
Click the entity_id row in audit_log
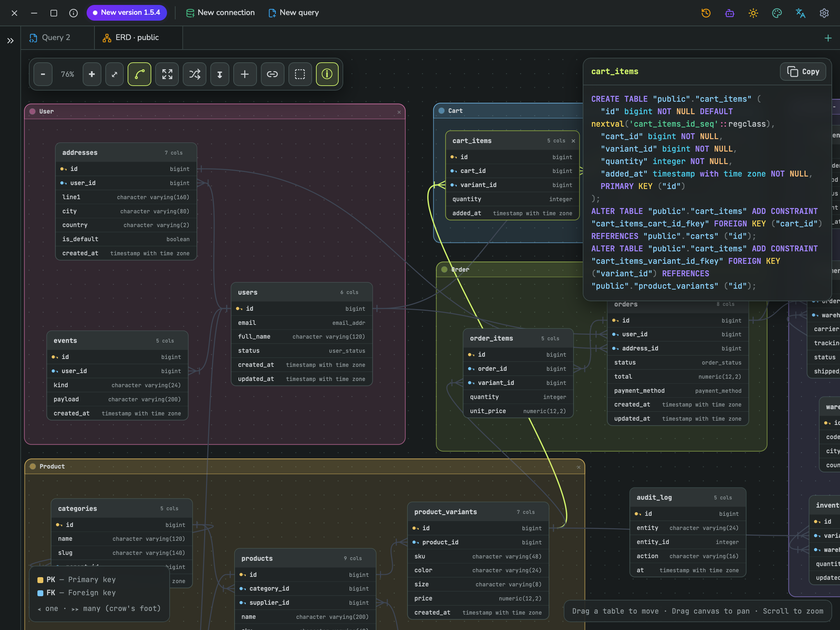point(688,542)
